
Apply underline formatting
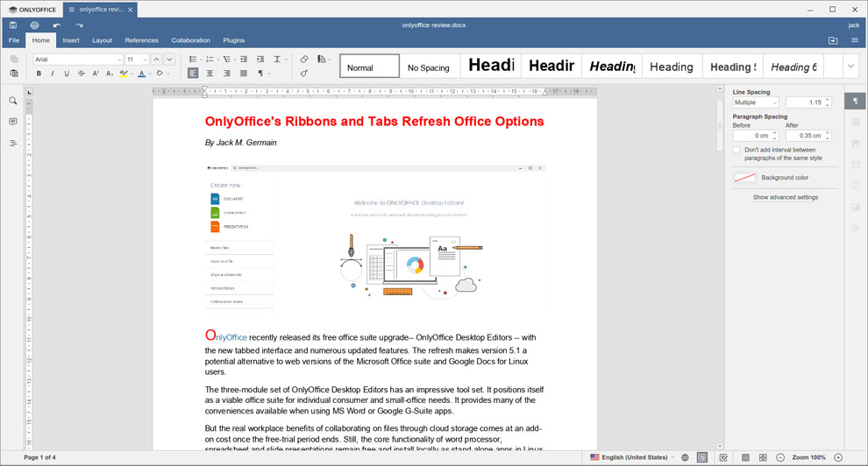(67, 73)
